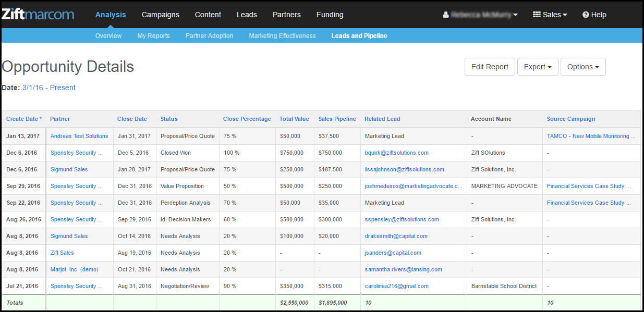Open lead carolinea216@gmail.com
Viewport: 644px width, 312px height.
tap(397, 286)
